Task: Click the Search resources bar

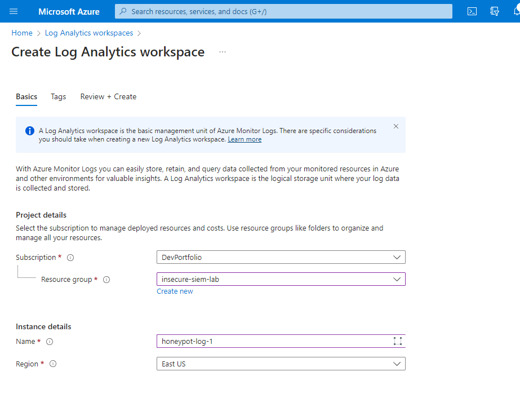Action: pos(282,11)
